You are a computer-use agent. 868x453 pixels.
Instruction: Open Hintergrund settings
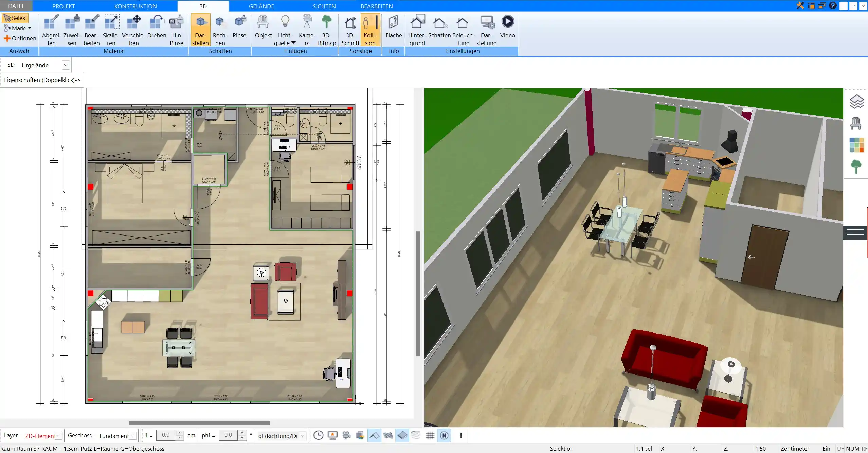pos(417,30)
